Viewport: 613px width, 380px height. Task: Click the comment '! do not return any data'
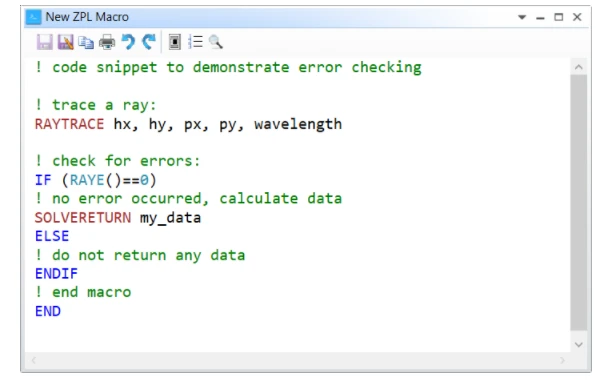tap(140, 255)
